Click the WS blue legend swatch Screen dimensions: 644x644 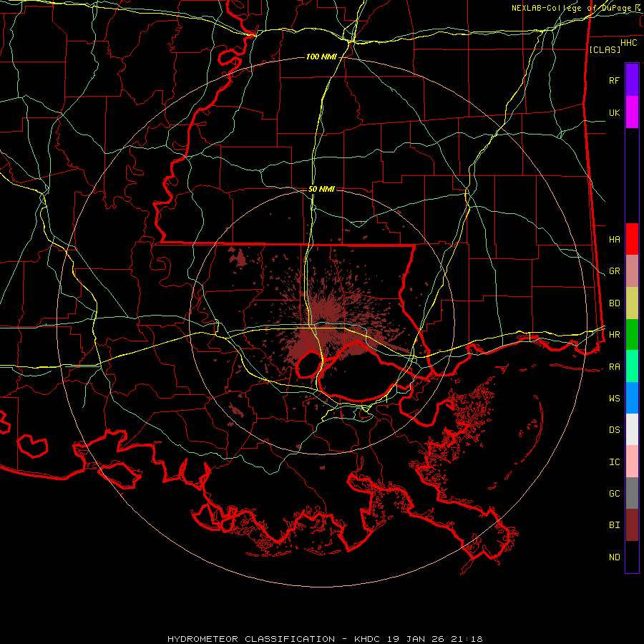[x=632, y=398]
